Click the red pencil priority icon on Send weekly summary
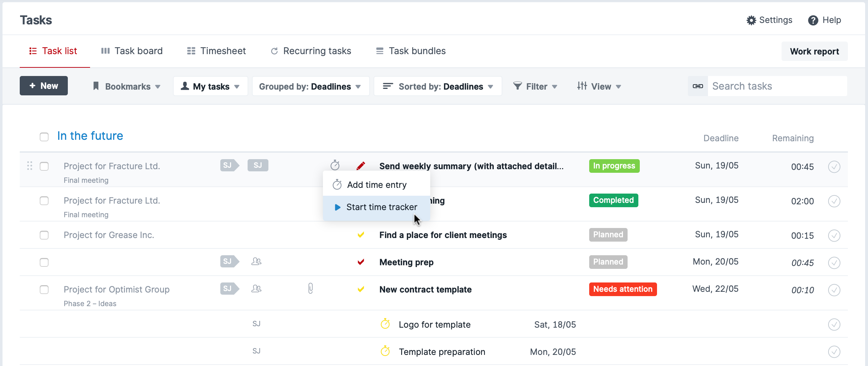 click(361, 166)
